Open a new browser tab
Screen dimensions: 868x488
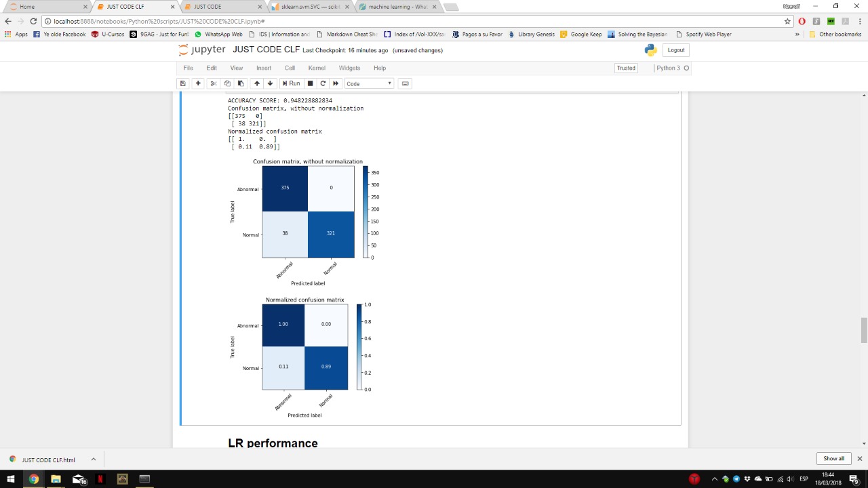(451, 7)
